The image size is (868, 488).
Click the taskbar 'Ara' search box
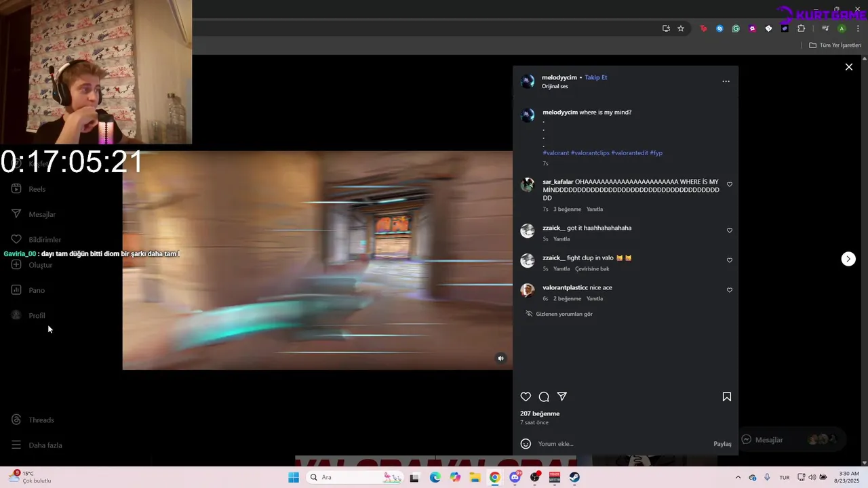(x=355, y=477)
